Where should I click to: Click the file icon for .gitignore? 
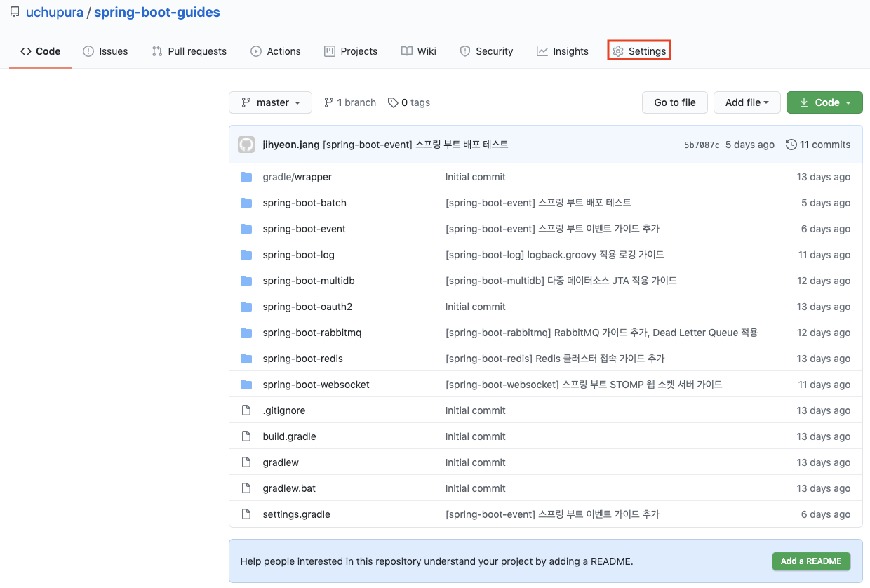pyautogui.click(x=246, y=410)
